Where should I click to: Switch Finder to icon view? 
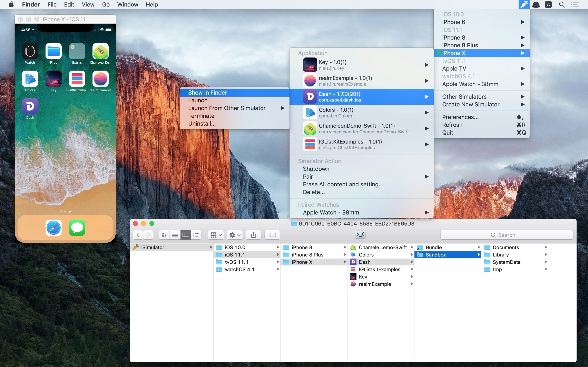pos(164,234)
